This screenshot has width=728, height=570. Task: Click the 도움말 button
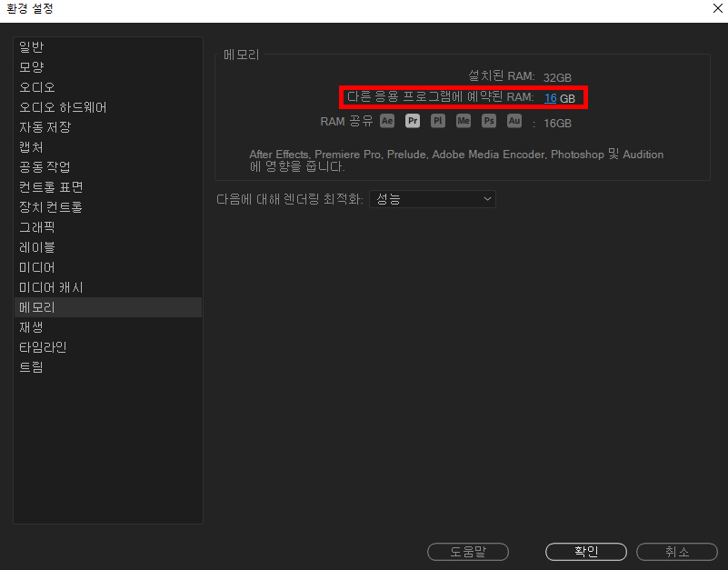pos(468,552)
